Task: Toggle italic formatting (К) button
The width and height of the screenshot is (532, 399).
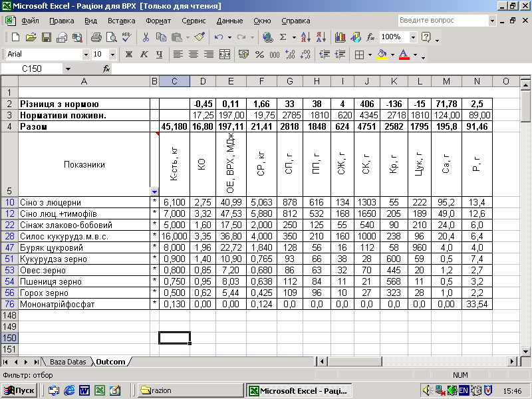Action: click(144, 54)
